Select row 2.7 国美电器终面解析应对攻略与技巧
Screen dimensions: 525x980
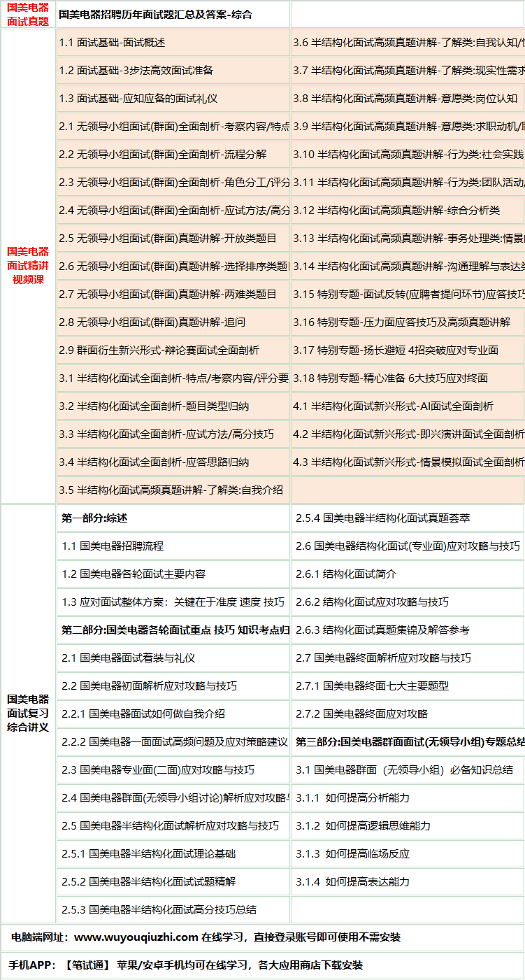[408, 658]
